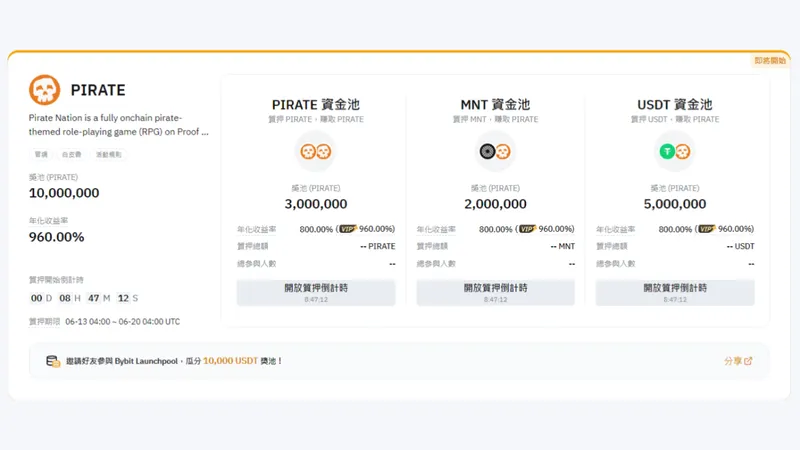The image size is (800, 450).
Task: Click the VIP badge in USDT pool
Action: coord(706,229)
